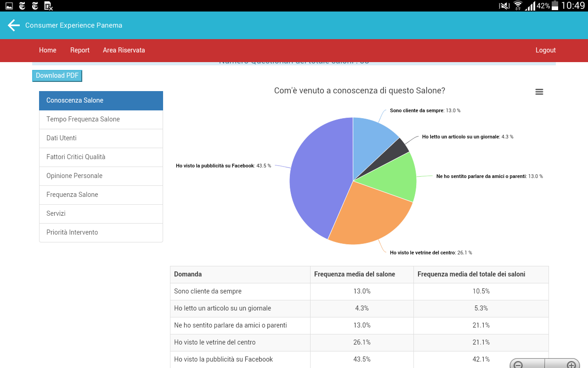Go to Area Riservata

pyautogui.click(x=124, y=50)
